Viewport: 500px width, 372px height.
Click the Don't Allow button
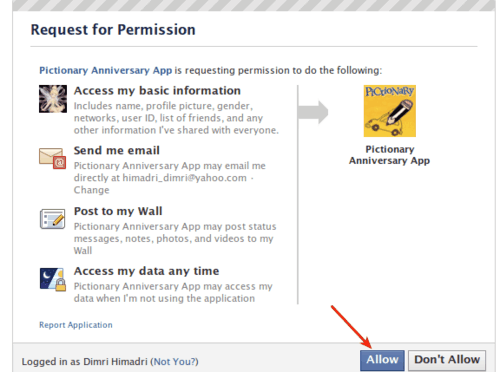pos(447,360)
